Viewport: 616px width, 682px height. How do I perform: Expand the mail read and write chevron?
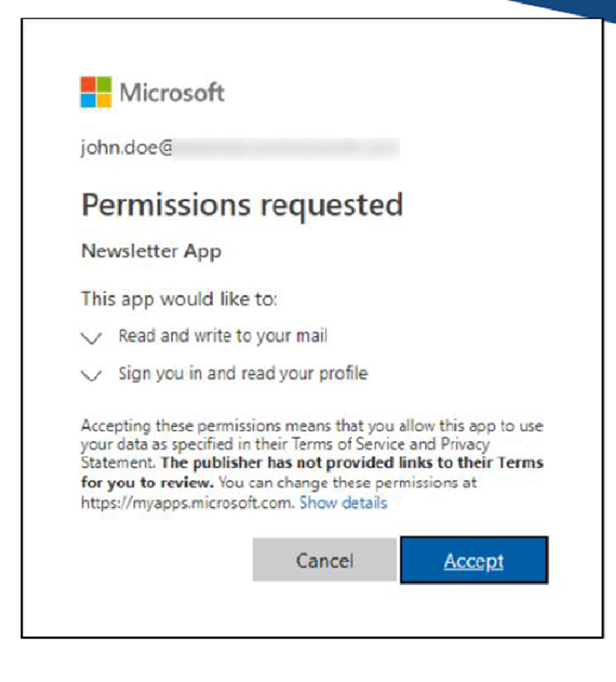click(x=92, y=337)
